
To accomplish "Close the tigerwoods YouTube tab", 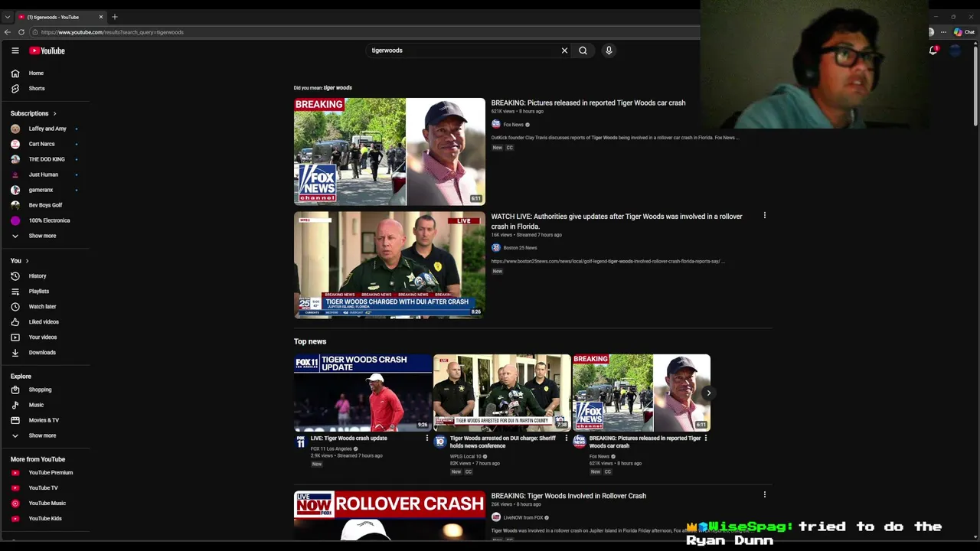I will [x=100, y=17].
